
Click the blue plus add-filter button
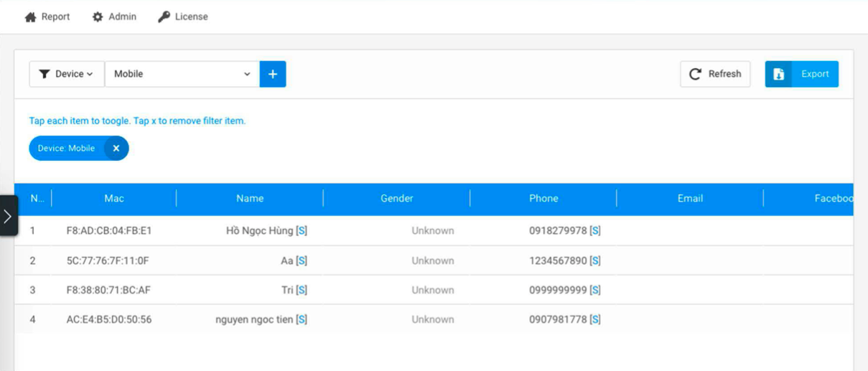click(273, 74)
